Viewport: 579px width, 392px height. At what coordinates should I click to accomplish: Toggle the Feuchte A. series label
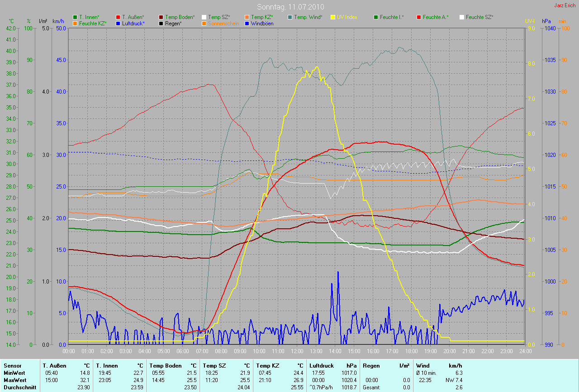tap(436, 17)
